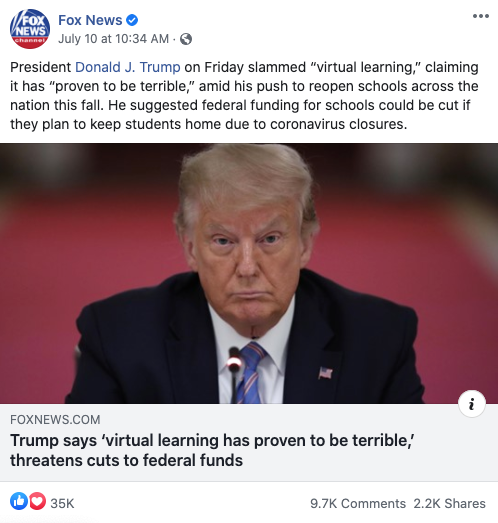Screen dimensions: 498x523
Task: Click the second headline line 'threatens cuts to federal funds'
Action: tap(126, 461)
